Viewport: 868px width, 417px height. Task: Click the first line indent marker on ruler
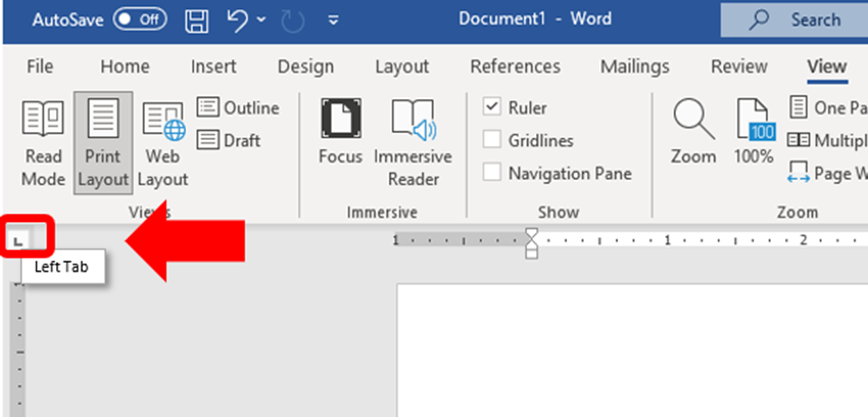[x=531, y=234]
